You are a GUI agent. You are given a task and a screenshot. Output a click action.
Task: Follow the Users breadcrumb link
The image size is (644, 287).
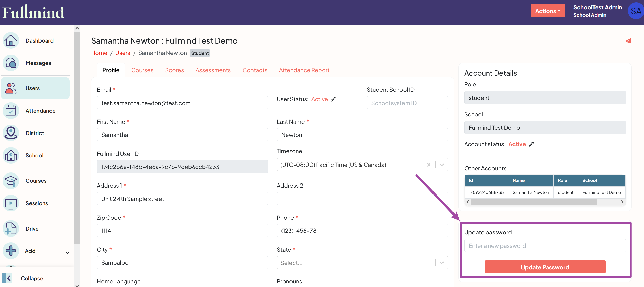pos(123,53)
